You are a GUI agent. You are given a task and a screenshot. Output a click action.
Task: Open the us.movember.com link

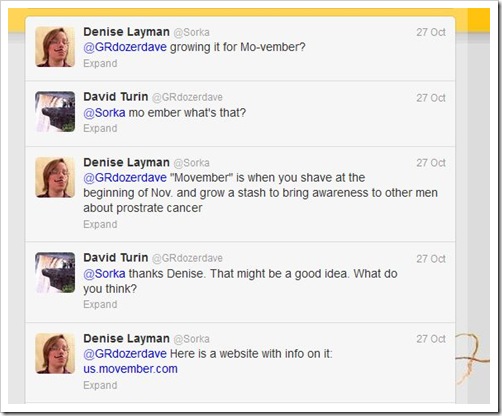pos(130,369)
